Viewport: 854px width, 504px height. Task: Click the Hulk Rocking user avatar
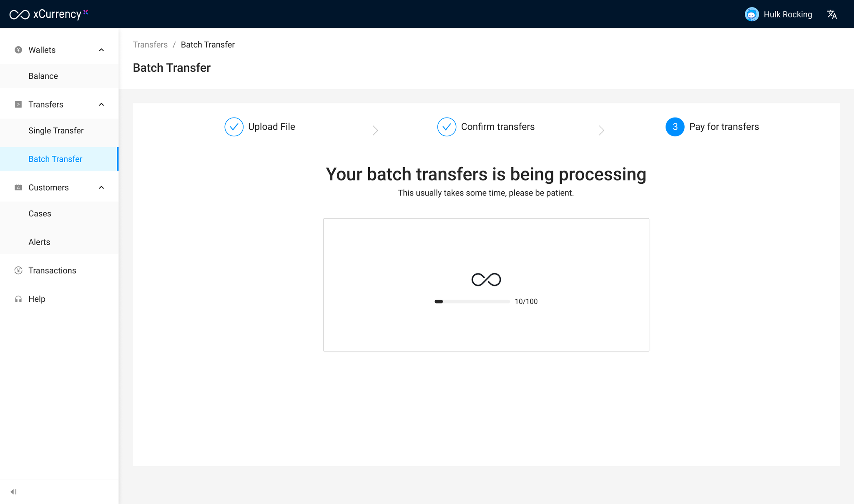tap(751, 15)
